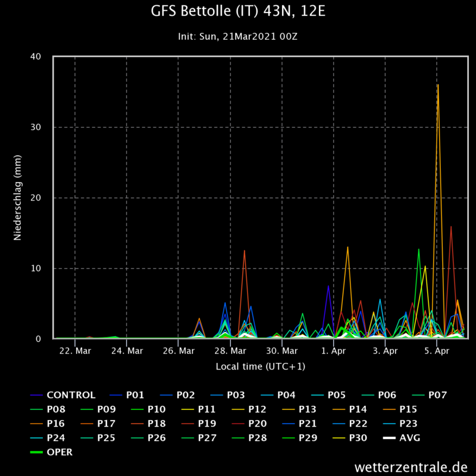Viewport: 476px width, 476px height.
Task: Click the P22 legend label
Action: [358, 424]
